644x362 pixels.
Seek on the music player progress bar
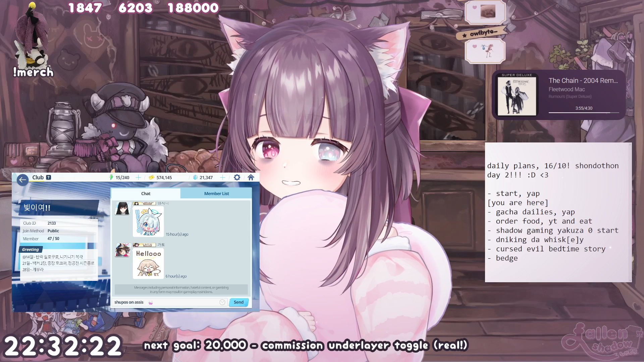[584, 113]
